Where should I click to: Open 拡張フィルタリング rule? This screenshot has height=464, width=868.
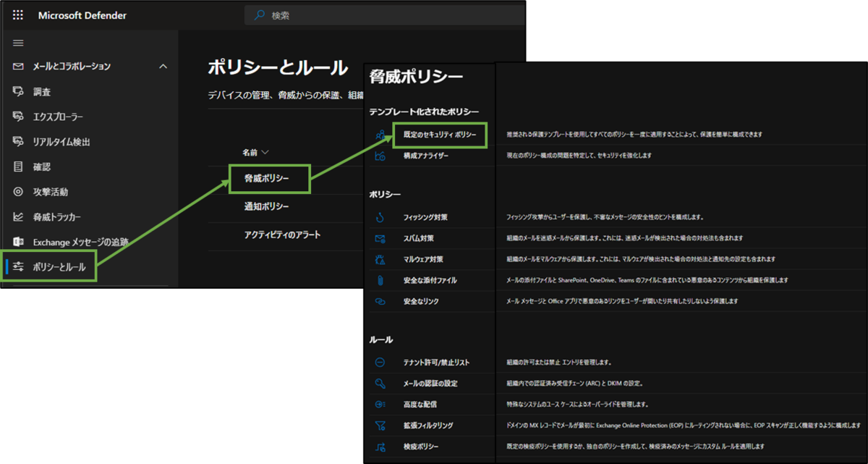point(428,425)
